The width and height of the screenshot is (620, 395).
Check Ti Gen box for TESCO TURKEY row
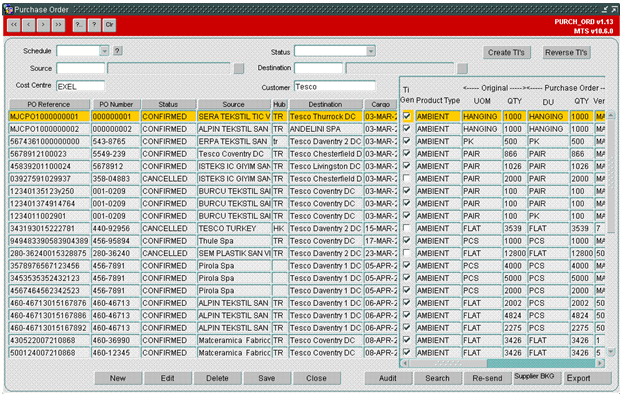click(406, 228)
